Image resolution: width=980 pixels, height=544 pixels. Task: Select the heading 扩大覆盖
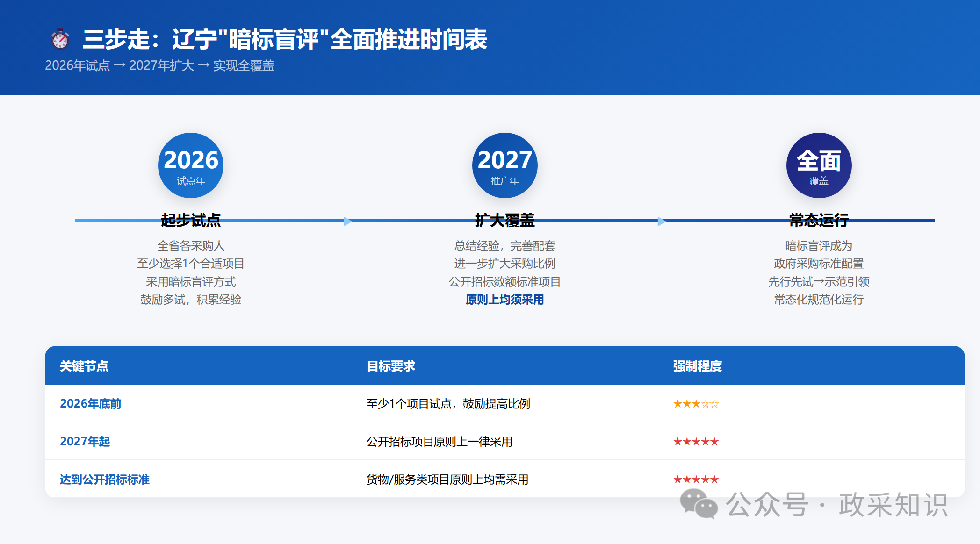tap(505, 220)
